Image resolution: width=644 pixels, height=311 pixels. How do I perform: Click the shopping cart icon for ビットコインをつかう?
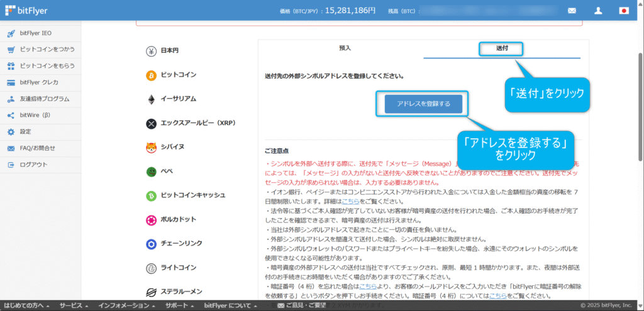11,50
